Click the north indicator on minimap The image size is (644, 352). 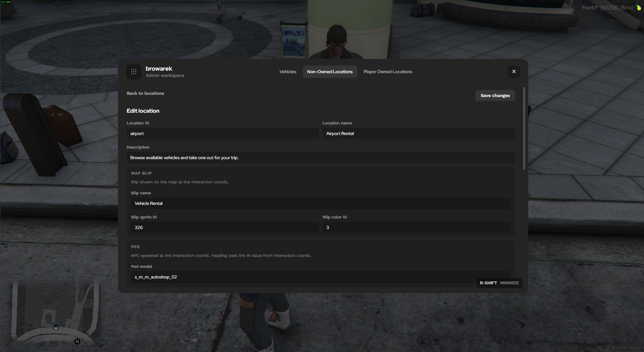pyautogui.click(x=77, y=341)
